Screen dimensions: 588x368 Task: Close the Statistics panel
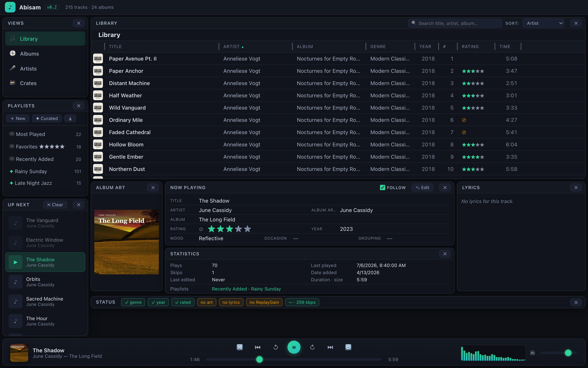(445, 254)
